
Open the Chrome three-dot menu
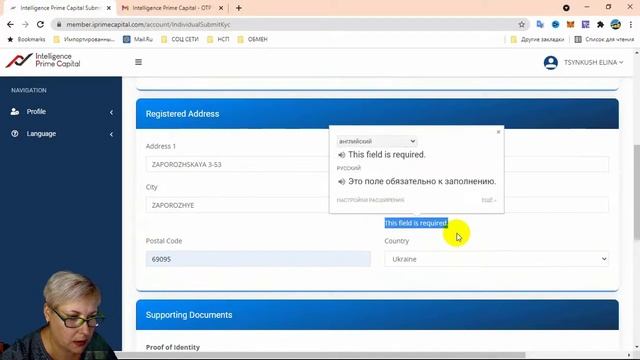tap(631, 24)
